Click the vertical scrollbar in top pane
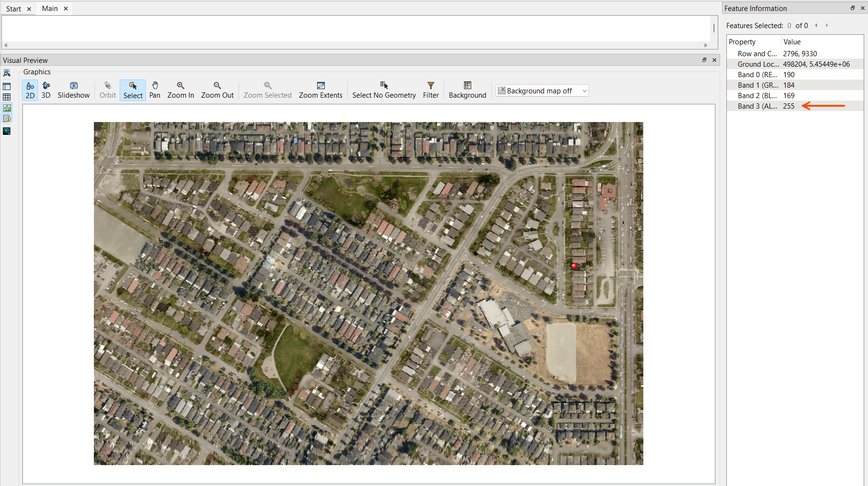The width and height of the screenshot is (868, 486). [x=714, y=29]
